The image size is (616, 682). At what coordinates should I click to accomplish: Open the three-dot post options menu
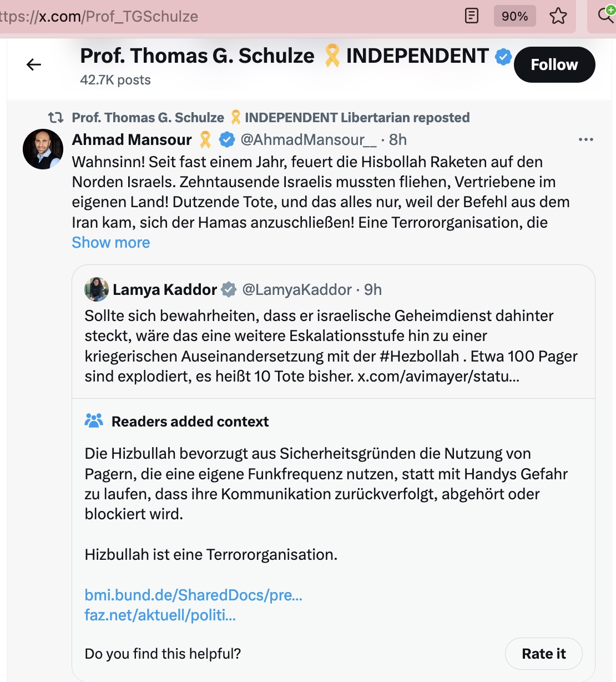coord(585,140)
